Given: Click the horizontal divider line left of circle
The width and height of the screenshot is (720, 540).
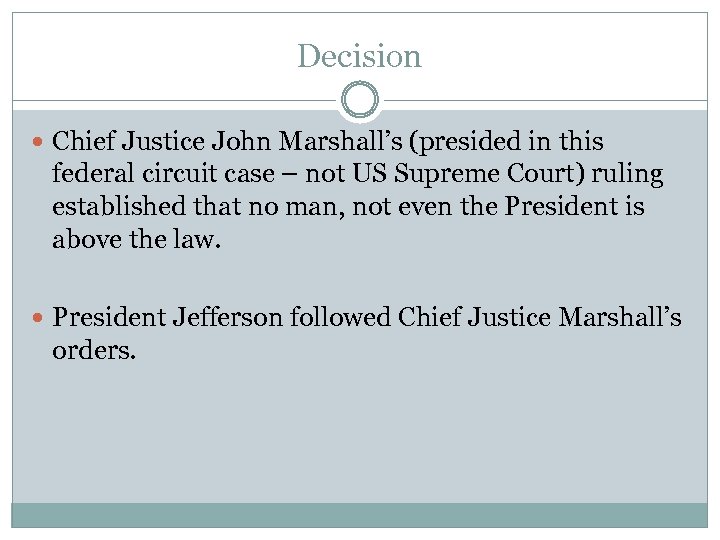Looking at the screenshot, I should tap(170, 101).
